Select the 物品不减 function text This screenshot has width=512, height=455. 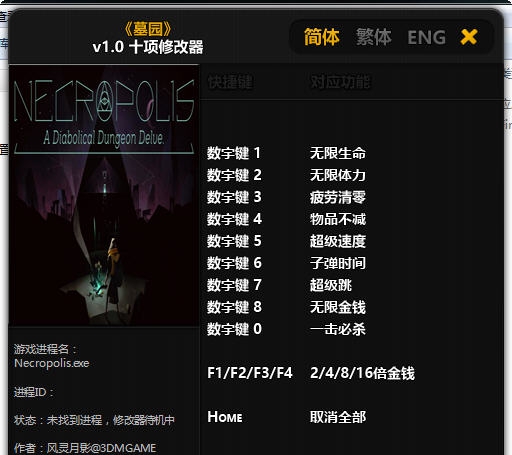click(338, 219)
